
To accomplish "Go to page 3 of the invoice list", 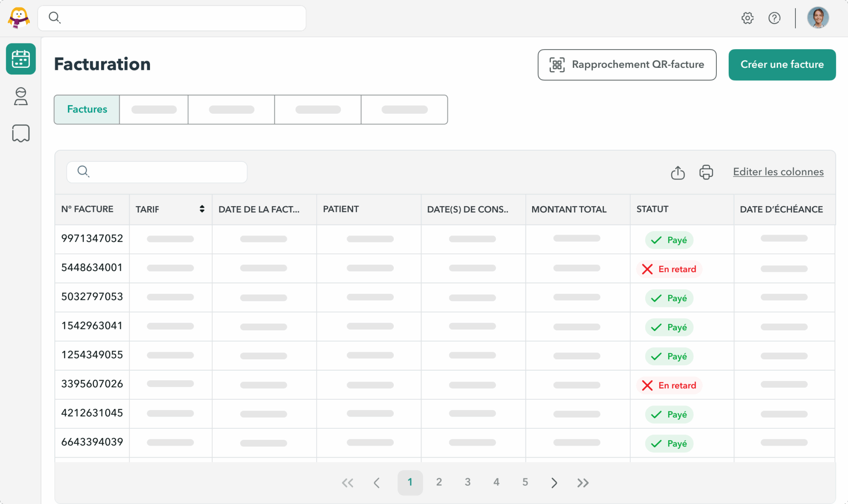I will coord(467,482).
